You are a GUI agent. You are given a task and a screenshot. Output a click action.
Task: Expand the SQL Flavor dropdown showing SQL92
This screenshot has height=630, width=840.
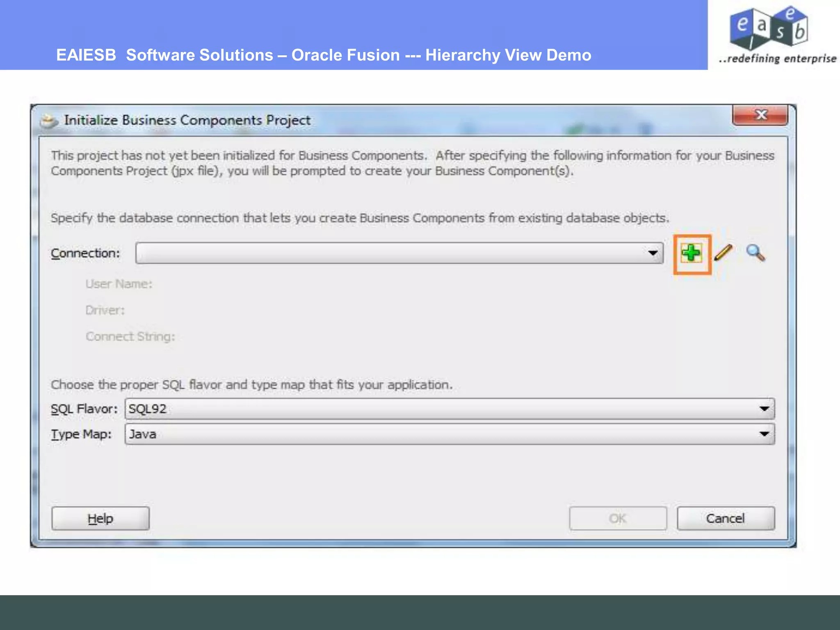click(x=450, y=409)
